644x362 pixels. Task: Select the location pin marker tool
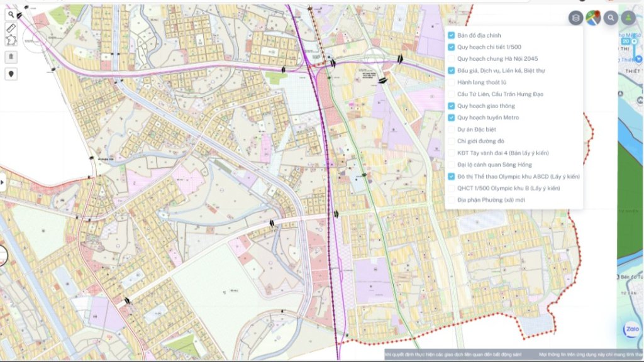click(11, 74)
